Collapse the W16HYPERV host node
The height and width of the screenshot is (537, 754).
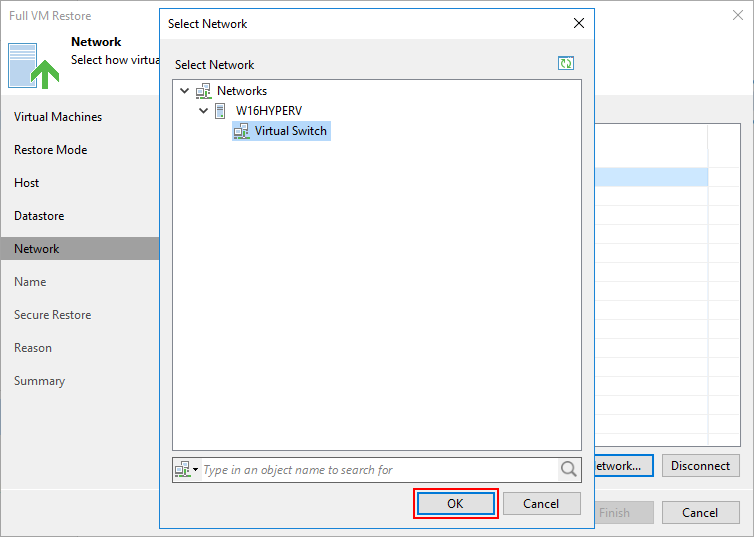coord(203,111)
